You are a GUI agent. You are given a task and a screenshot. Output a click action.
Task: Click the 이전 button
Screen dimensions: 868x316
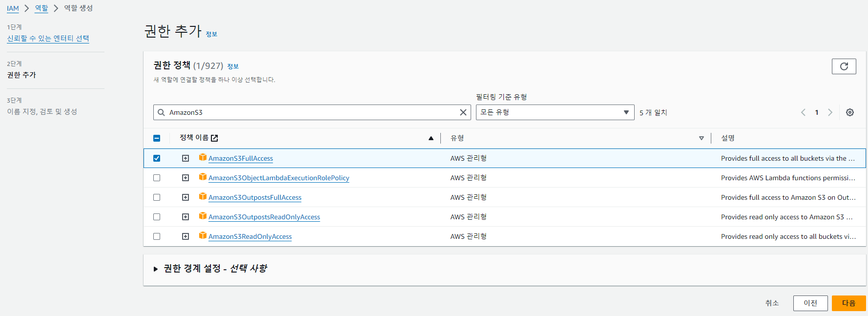[810, 303]
